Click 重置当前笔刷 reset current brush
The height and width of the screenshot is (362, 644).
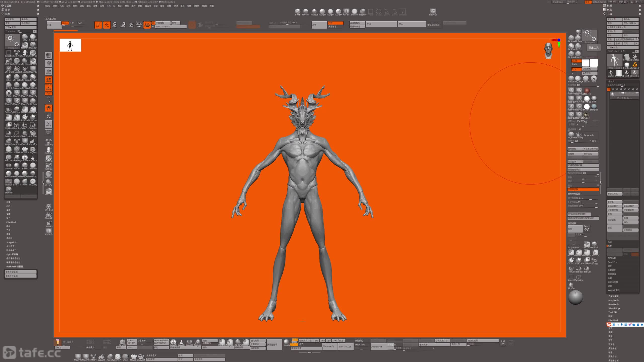(x=21, y=272)
